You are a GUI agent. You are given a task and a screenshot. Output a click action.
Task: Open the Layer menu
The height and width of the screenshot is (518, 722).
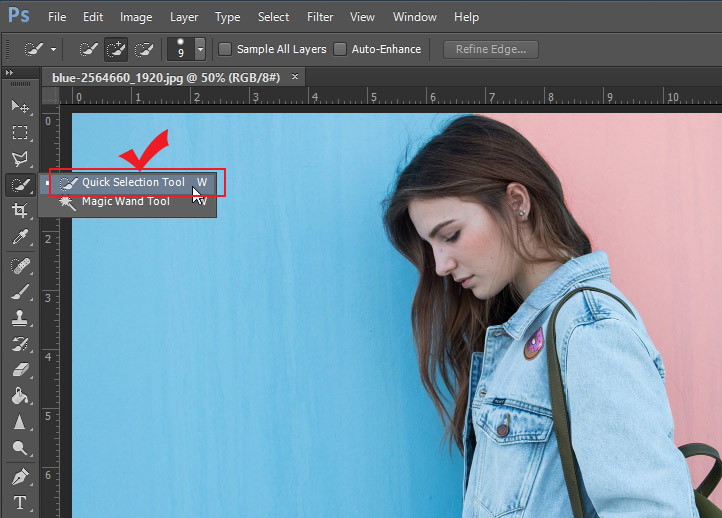coord(184,17)
